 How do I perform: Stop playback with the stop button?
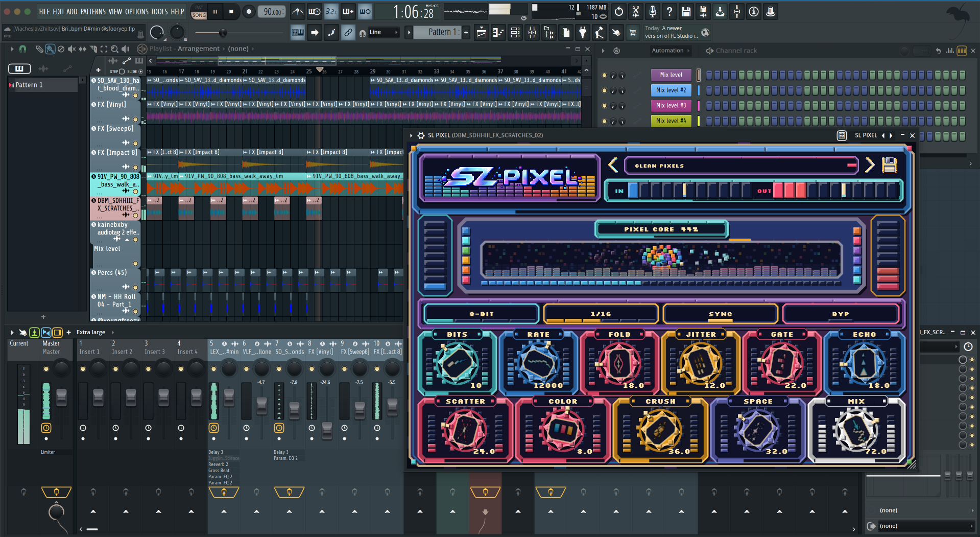tap(231, 11)
